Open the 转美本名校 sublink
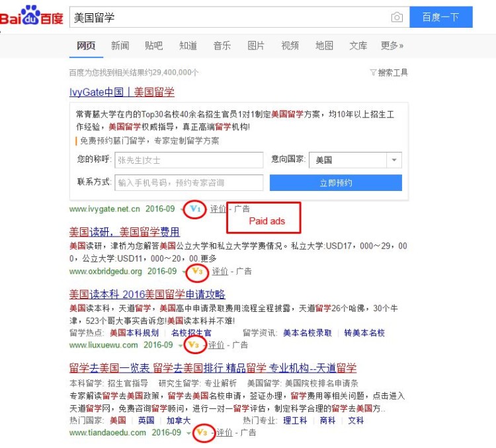 [x=364, y=332]
